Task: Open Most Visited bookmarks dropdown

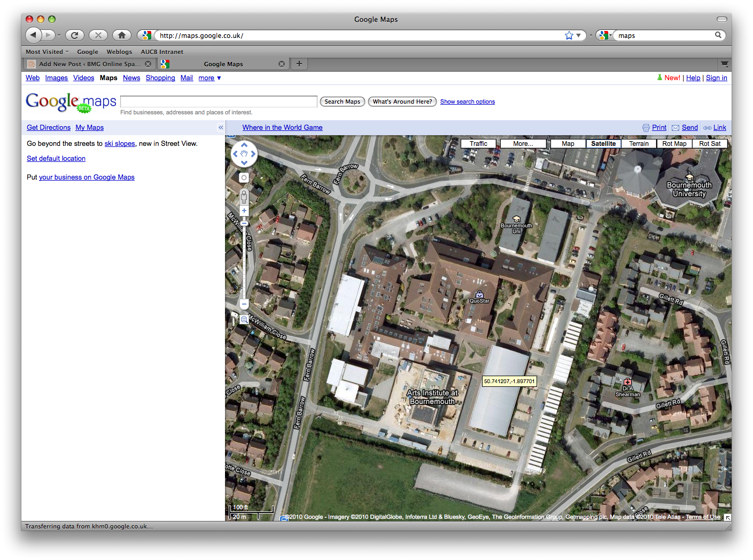Action: click(x=47, y=52)
